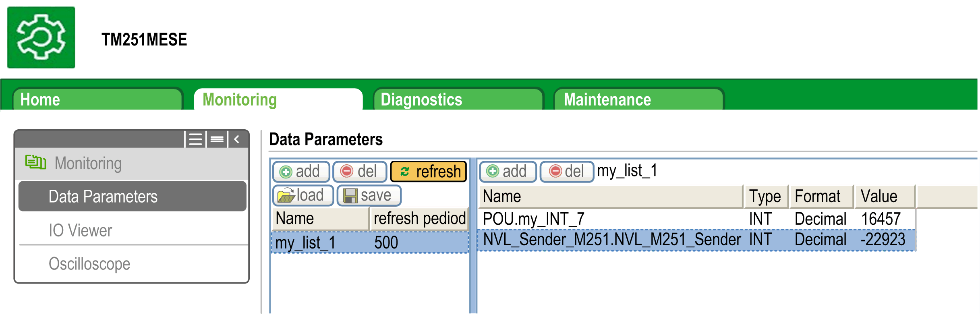The image size is (980, 319).
Task: Select IO Viewer in the sidebar
Action: tap(81, 230)
